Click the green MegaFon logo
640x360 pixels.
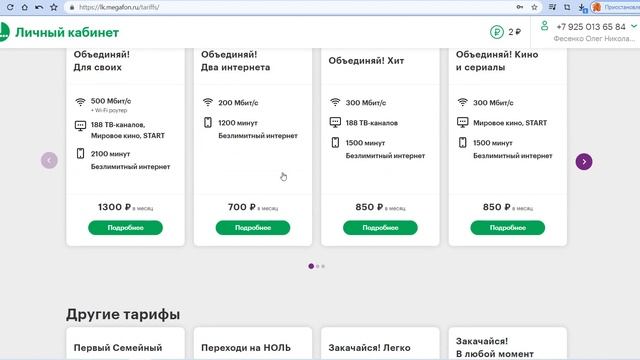4,32
